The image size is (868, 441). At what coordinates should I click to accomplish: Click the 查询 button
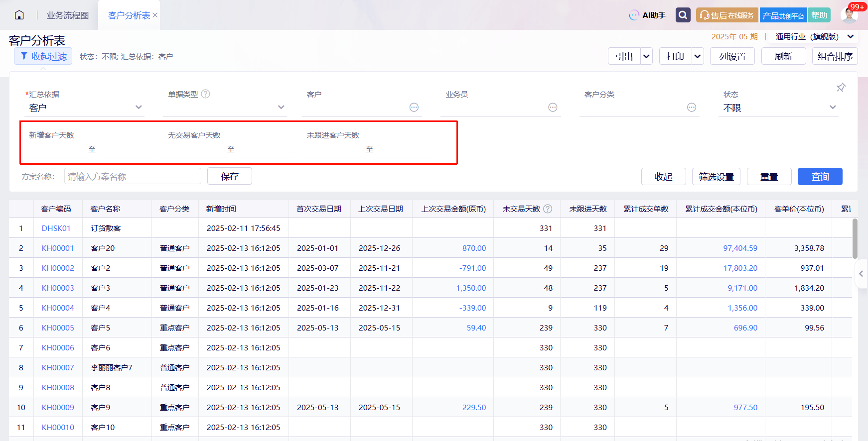[x=820, y=177]
